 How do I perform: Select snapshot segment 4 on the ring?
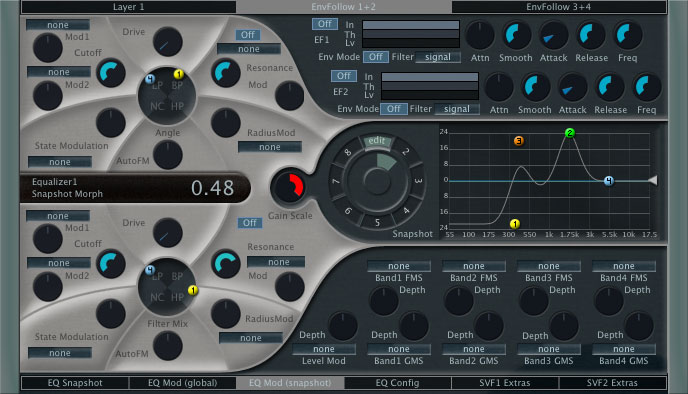(406, 210)
